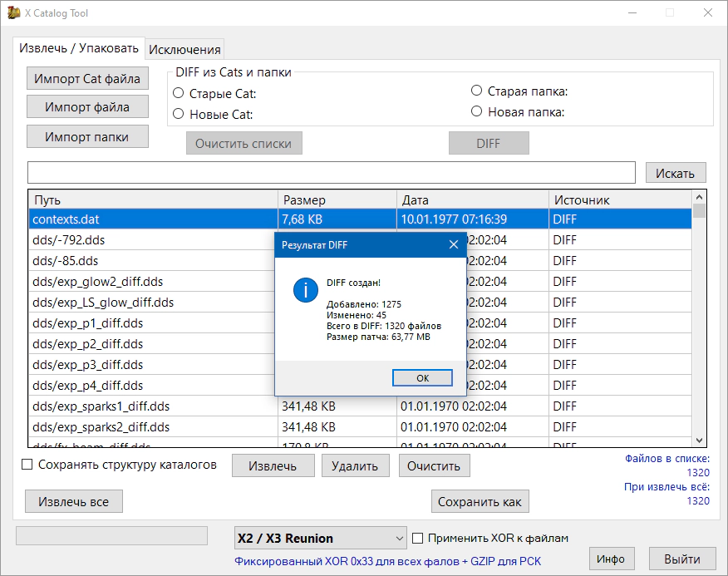Select the contexts.dat row in the list

(x=154, y=219)
